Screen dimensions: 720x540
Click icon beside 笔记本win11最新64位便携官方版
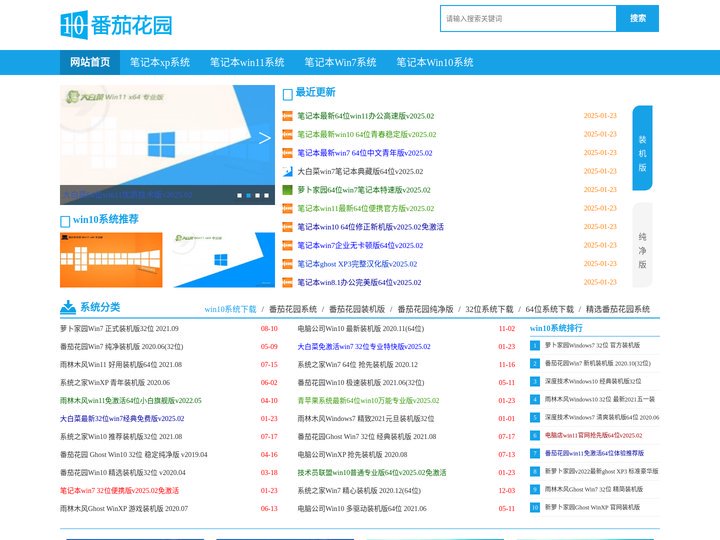[287, 208]
